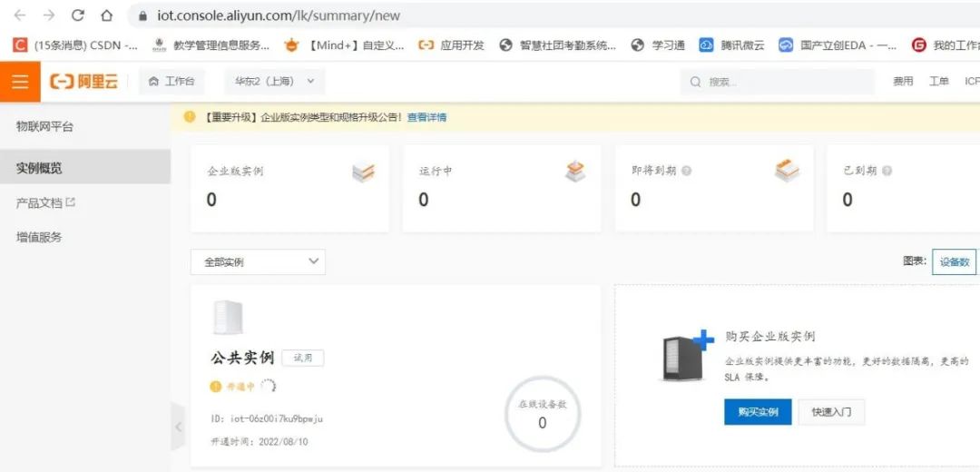Click the 试用 tag beside 公共实例
Screen dimensions: 980x472
pyautogui.click(x=303, y=359)
